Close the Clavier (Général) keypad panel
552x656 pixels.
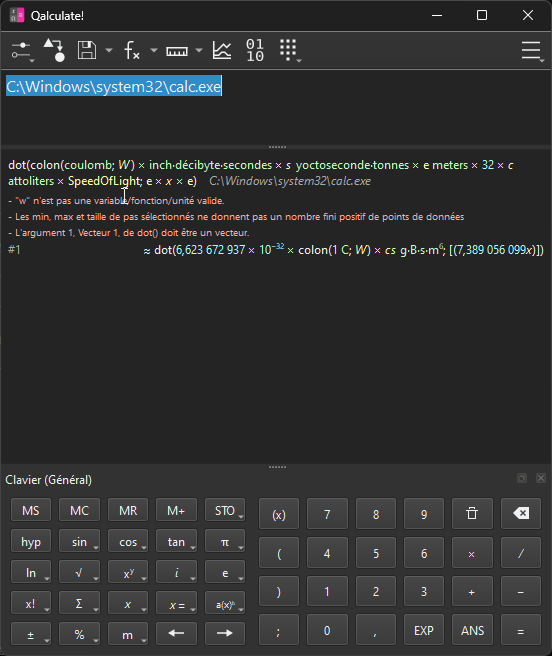[x=541, y=478]
